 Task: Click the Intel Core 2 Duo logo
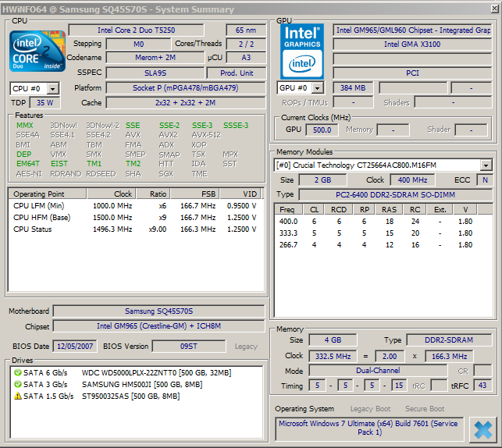click(x=37, y=51)
